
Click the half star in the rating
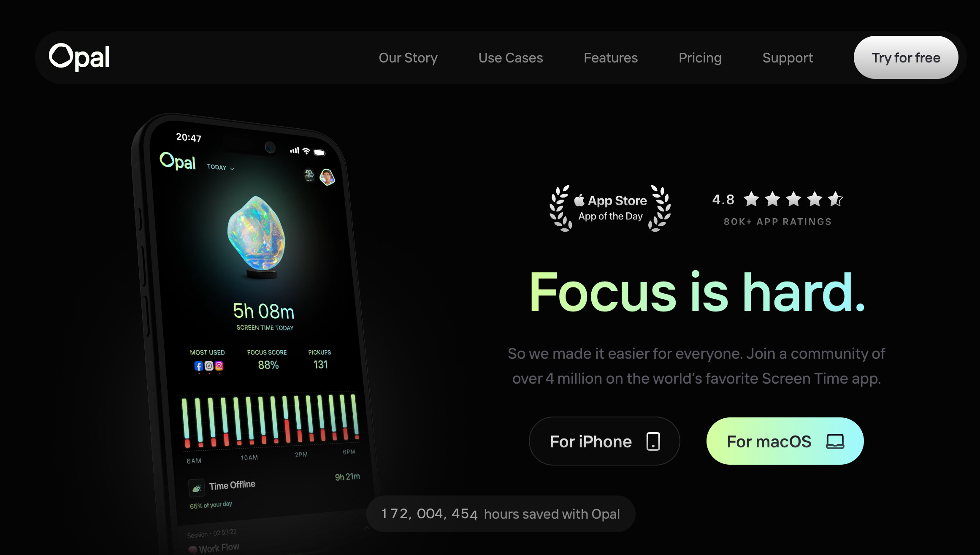point(835,199)
